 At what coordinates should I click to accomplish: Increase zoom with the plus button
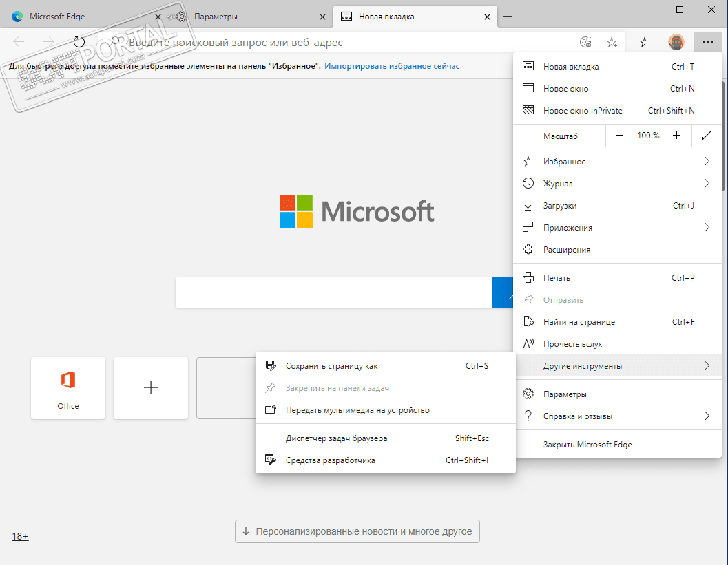click(x=677, y=136)
